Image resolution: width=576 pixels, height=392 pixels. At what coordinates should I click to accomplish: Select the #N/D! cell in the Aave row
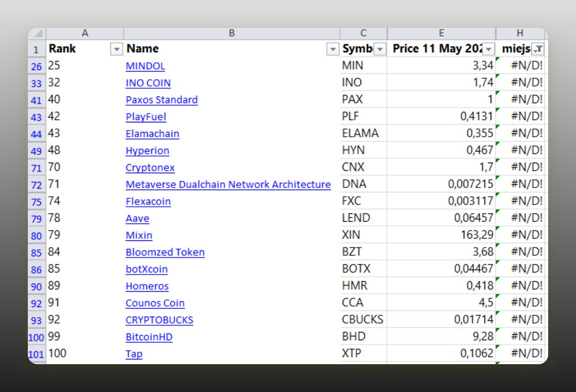tap(521, 218)
